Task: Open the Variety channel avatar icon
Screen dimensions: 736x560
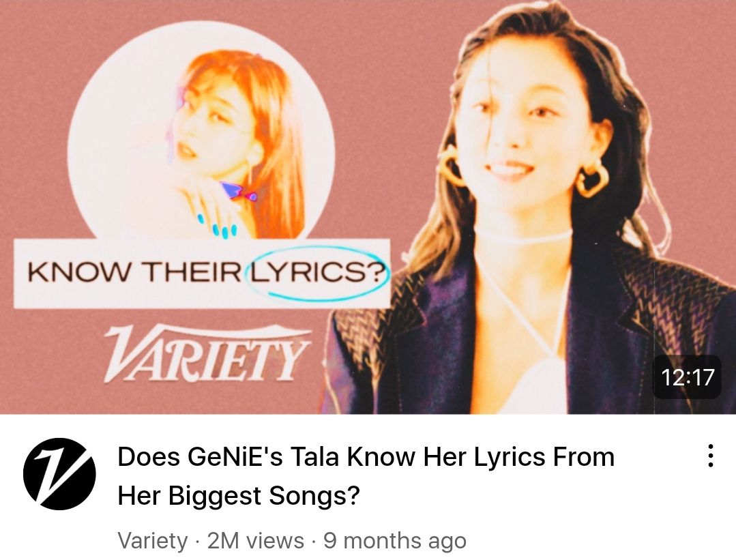Action: [x=59, y=473]
